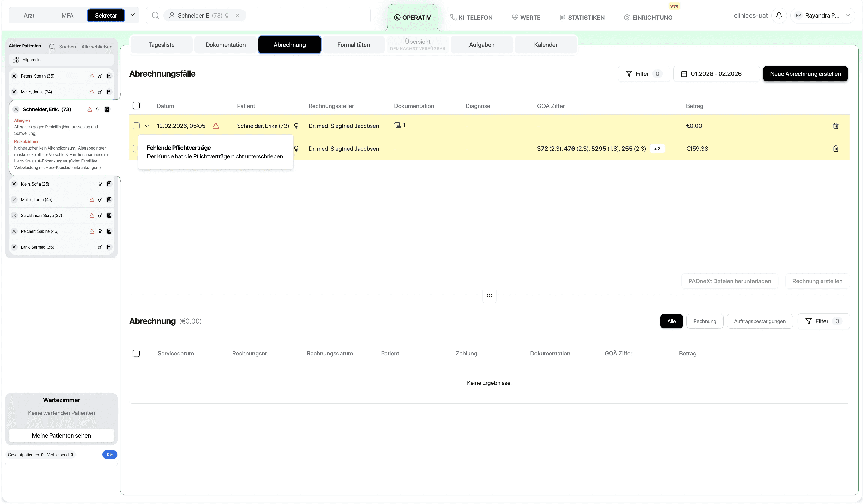This screenshot has width=864, height=504.
Task: Open the KI-TELEFON main section
Action: point(471,18)
